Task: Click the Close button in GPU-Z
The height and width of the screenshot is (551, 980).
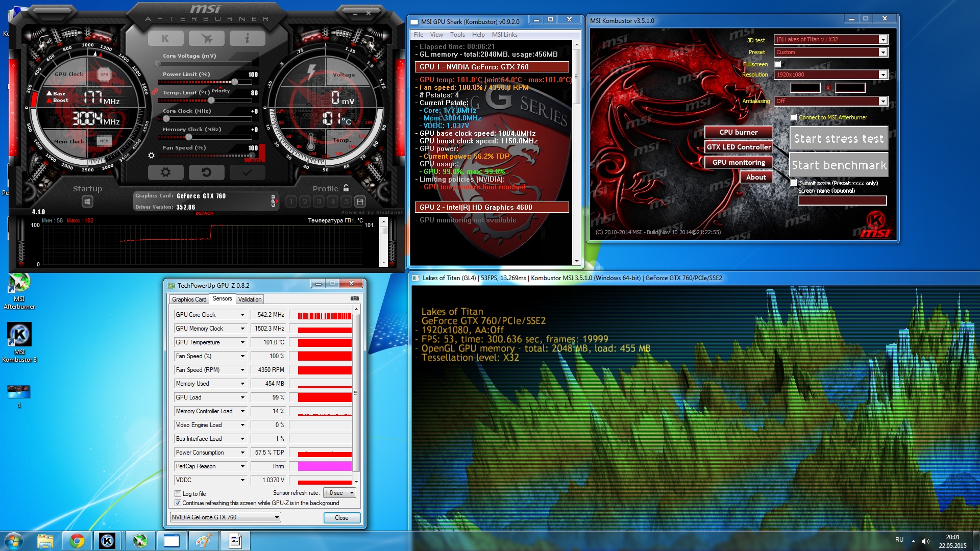Action: pyautogui.click(x=341, y=517)
